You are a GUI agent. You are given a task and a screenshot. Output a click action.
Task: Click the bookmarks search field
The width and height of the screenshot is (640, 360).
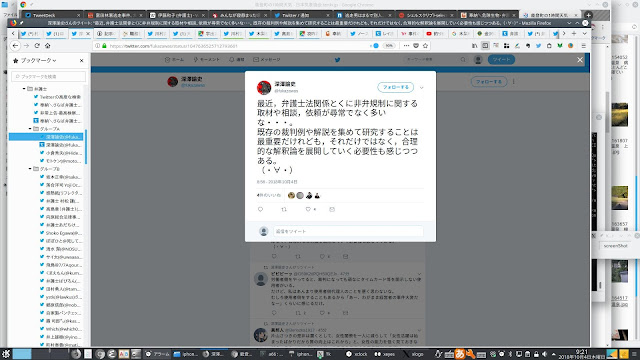pyautogui.click(x=49, y=76)
